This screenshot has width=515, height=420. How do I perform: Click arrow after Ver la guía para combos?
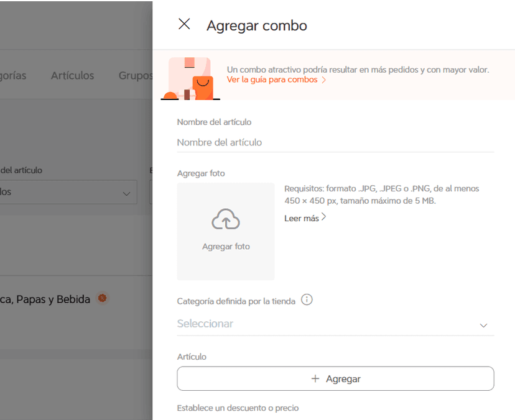[324, 80]
